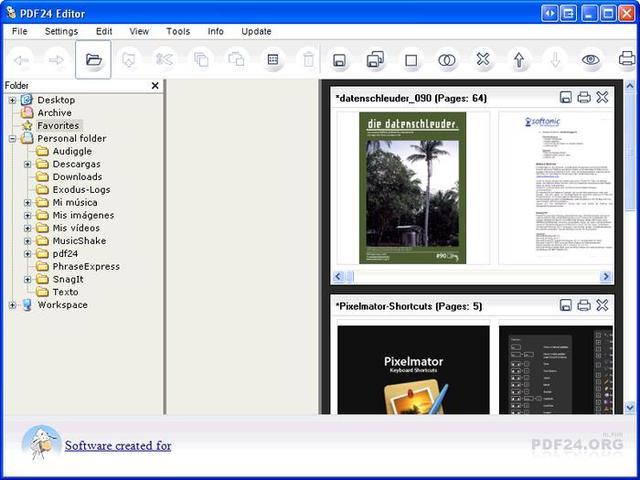Expand the Mis vídeos folder node
This screenshot has width=640, height=480.
pyautogui.click(x=27, y=228)
